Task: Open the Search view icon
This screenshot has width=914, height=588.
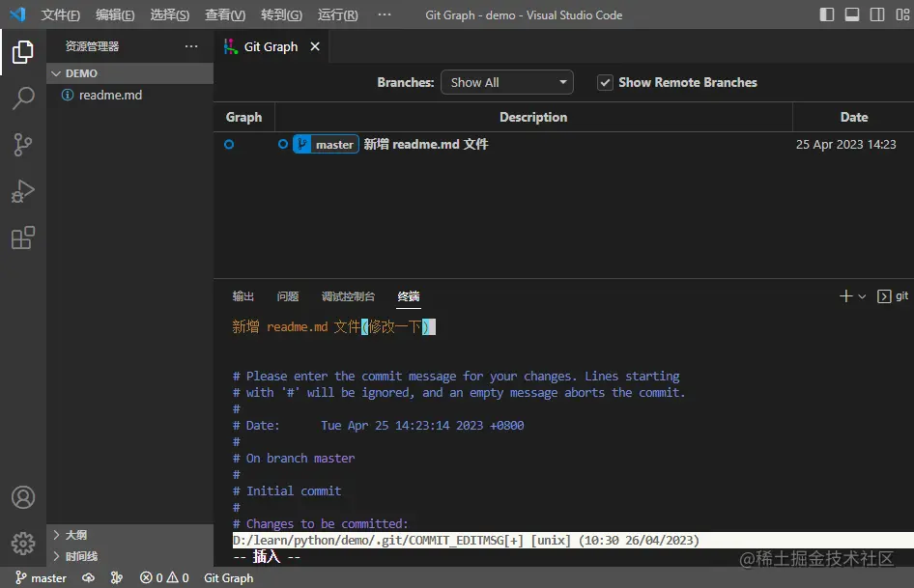Action: [x=23, y=98]
